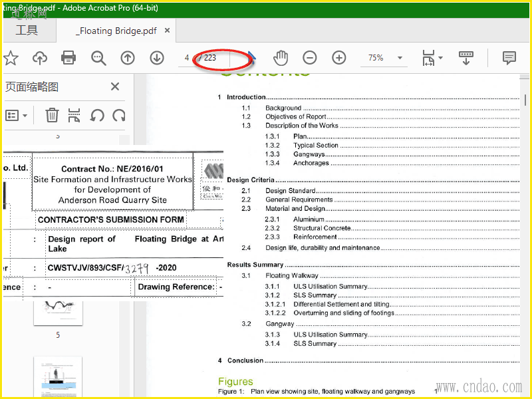Viewport: 532px width, 399px height.
Task: Open the Anchorages entry
Action: (x=392, y=163)
